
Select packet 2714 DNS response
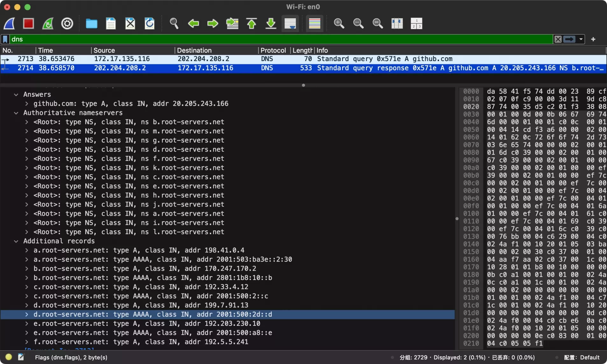tap(303, 68)
